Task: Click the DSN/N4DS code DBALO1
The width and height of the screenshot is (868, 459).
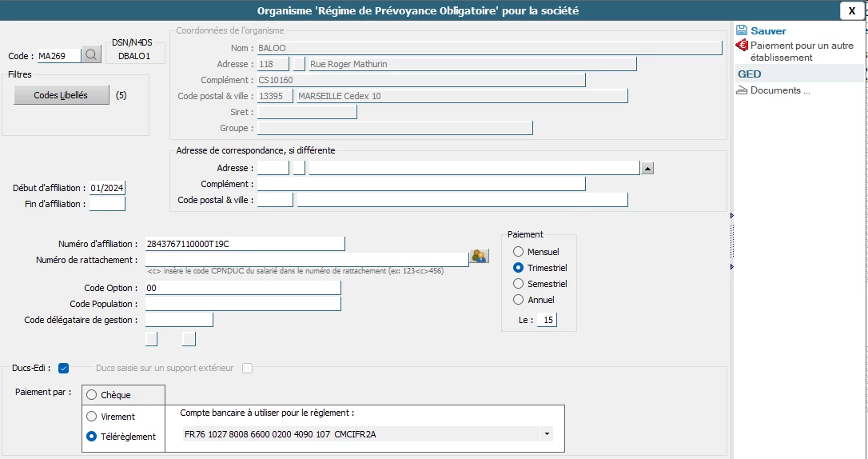Action: (134, 56)
